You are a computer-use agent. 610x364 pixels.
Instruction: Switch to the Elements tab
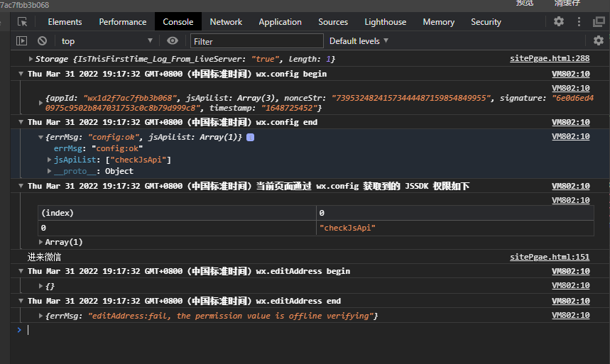(x=65, y=22)
